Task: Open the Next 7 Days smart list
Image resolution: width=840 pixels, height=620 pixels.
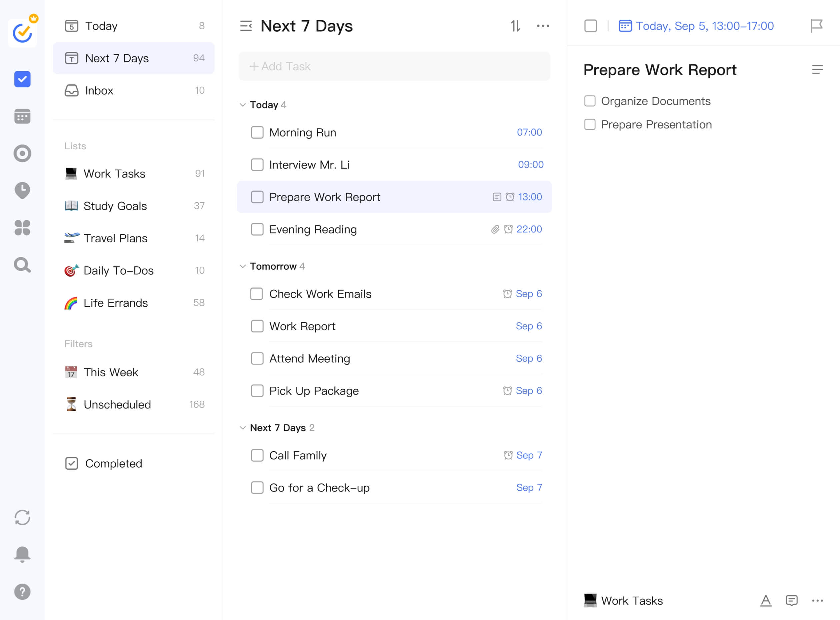Action: (x=117, y=58)
